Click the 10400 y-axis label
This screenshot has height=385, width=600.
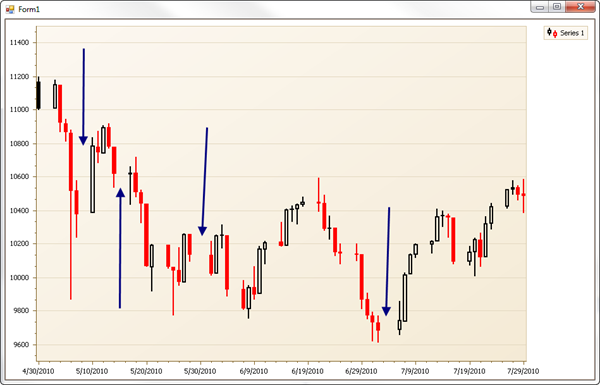[20, 210]
